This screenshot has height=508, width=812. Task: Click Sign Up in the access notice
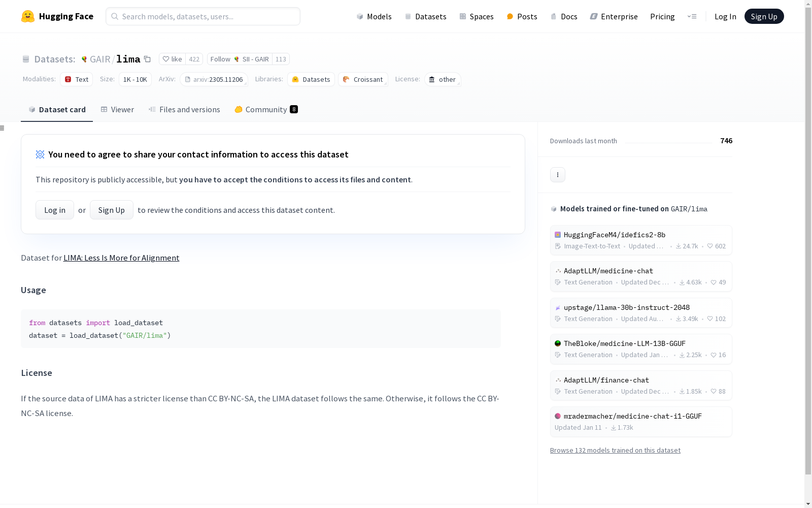click(112, 210)
